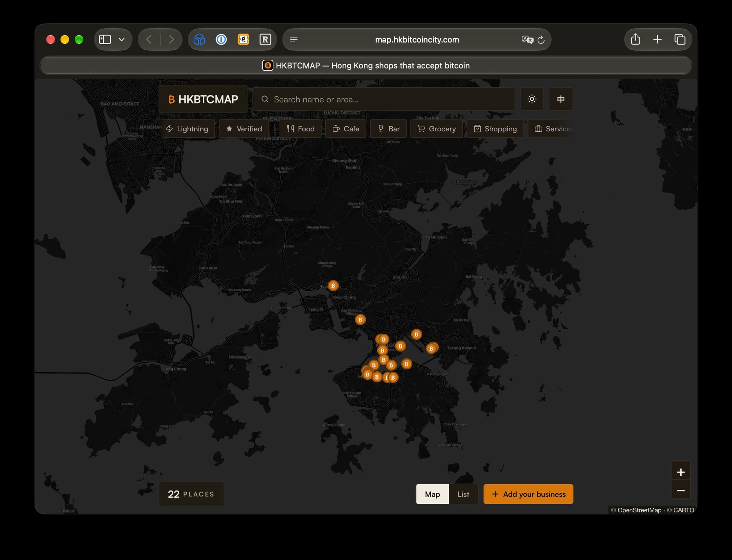Viewport: 732px width, 560px height.
Task: Click the Ma On Shan map label
Action: coord(436,237)
